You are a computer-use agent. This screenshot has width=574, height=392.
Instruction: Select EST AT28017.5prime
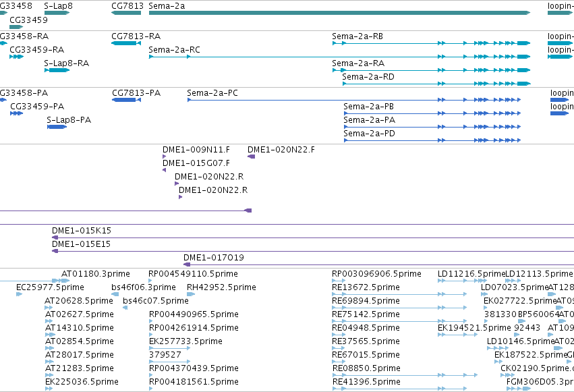coord(49,362)
